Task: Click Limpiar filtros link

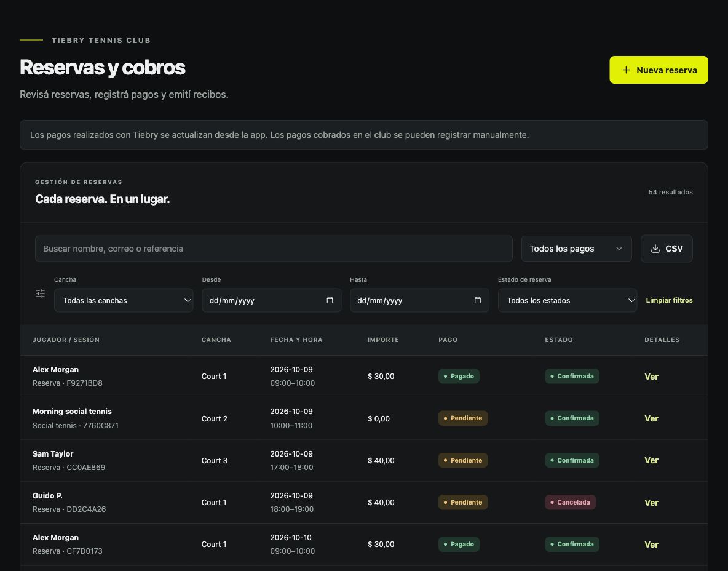Action: [669, 300]
